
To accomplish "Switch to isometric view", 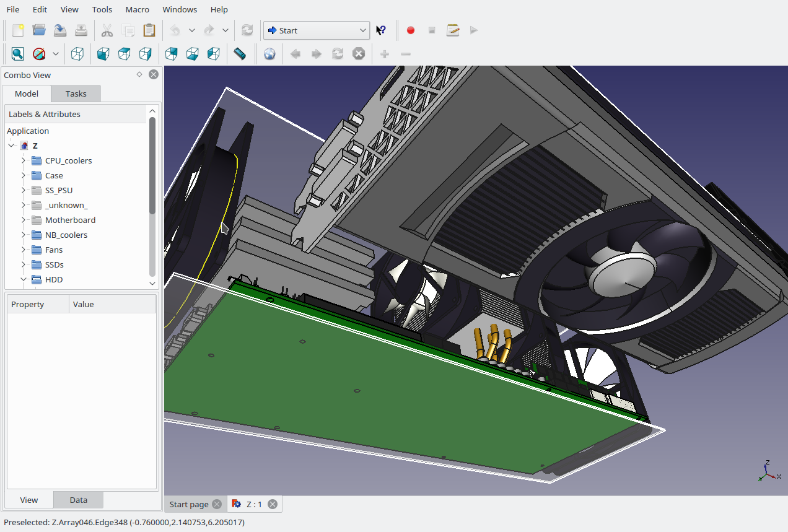I will (x=77, y=54).
